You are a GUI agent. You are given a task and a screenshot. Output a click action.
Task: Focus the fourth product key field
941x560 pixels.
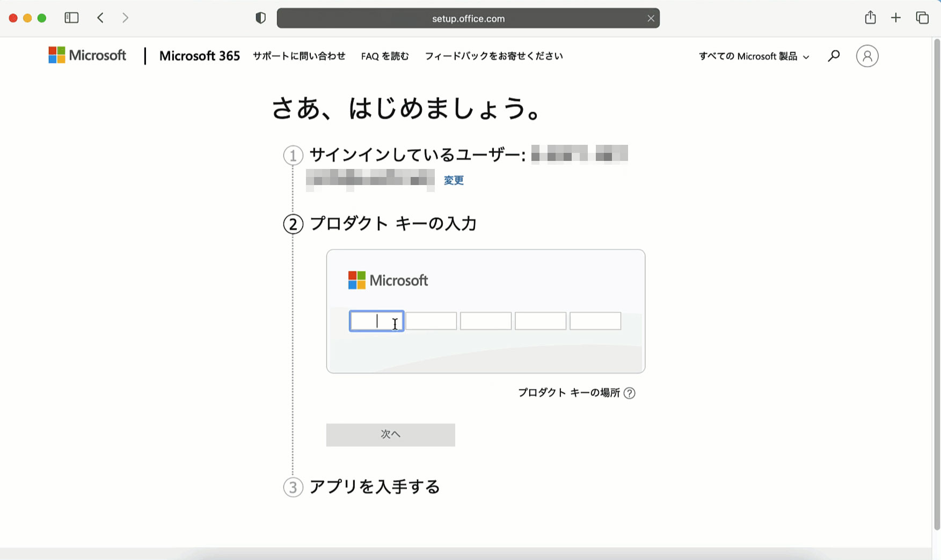pos(541,321)
